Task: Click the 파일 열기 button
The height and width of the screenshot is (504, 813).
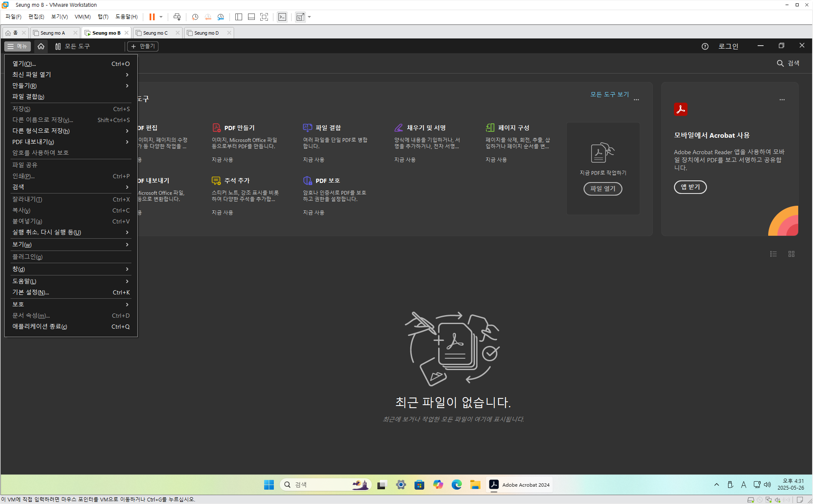Action: point(603,189)
